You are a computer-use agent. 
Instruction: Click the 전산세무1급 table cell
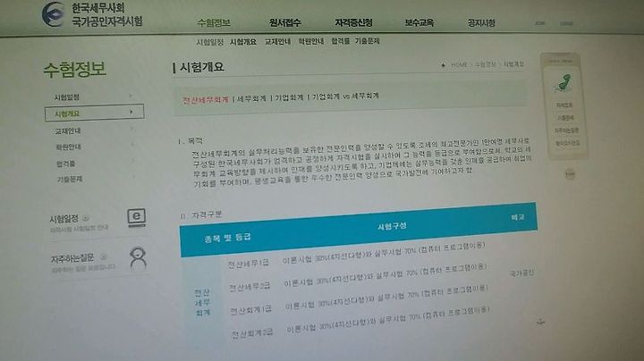point(248,264)
